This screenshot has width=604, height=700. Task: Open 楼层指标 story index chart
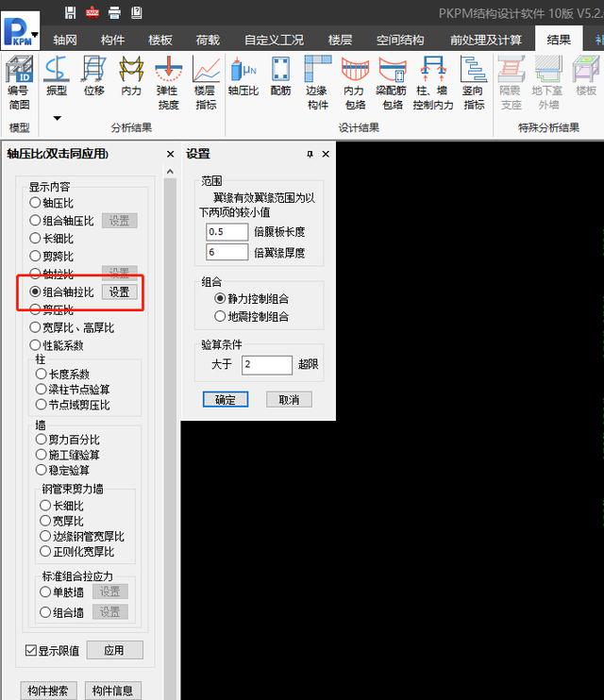click(x=206, y=83)
